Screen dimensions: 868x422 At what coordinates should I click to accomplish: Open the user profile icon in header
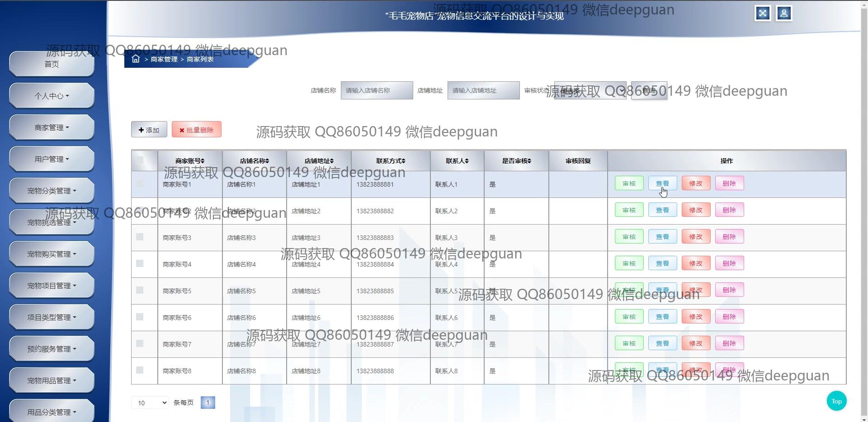click(x=784, y=13)
